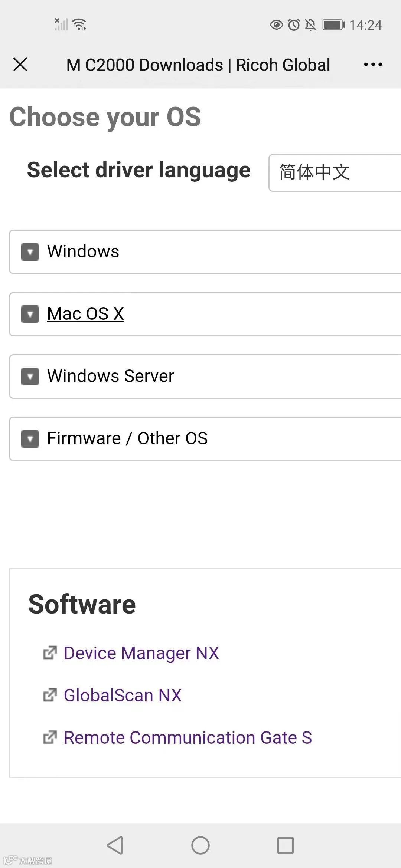The height and width of the screenshot is (868, 401).
Task: Tap the external link icon beside Device Manager NX
Action: click(x=50, y=653)
